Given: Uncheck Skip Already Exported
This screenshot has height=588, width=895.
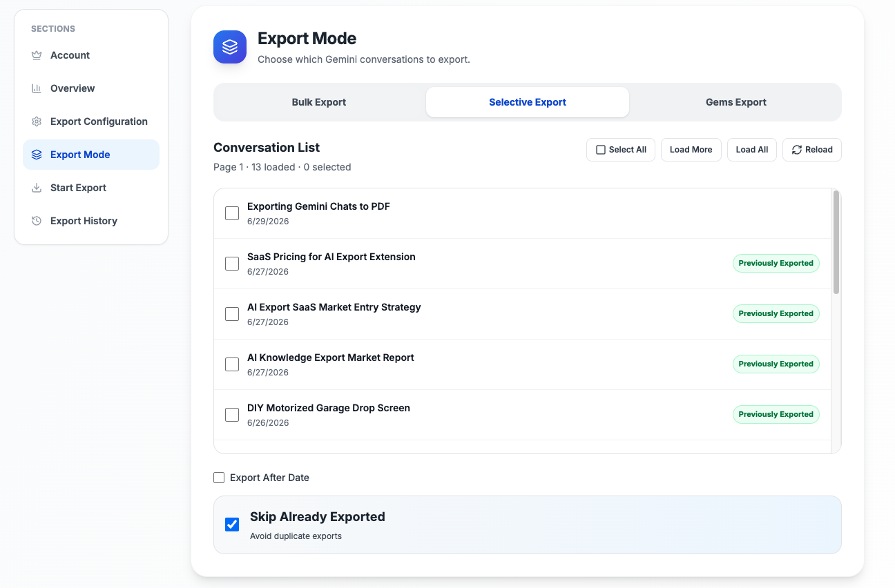Looking at the screenshot, I should pos(232,525).
